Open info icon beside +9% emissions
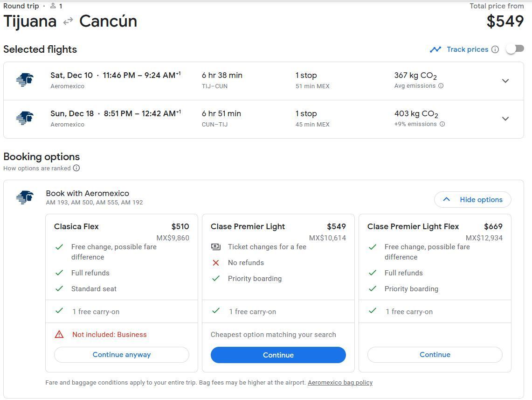532x400 pixels. click(x=442, y=124)
